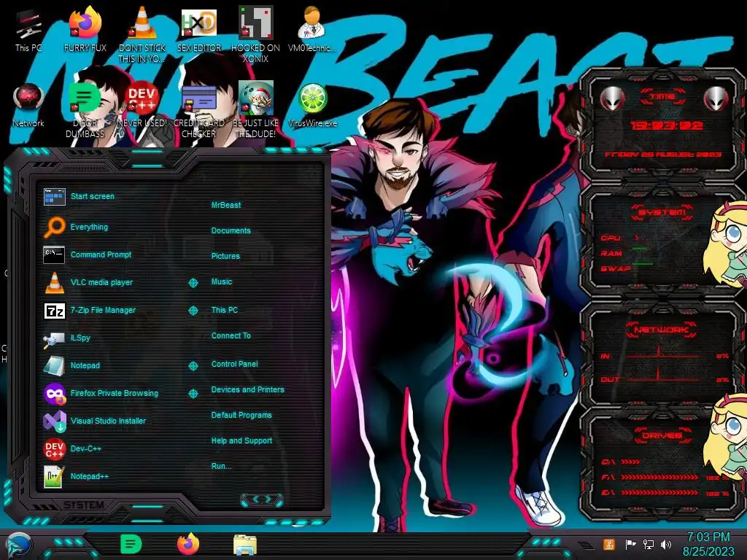This screenshot has height=560, width=747.
Task: Launch VLC media player from start menu
Action: [88, 282]
